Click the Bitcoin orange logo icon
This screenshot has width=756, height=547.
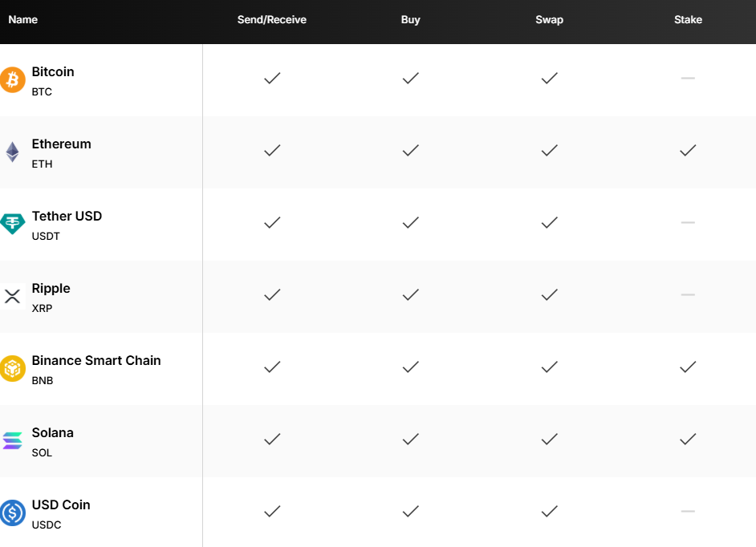[13, 80]
